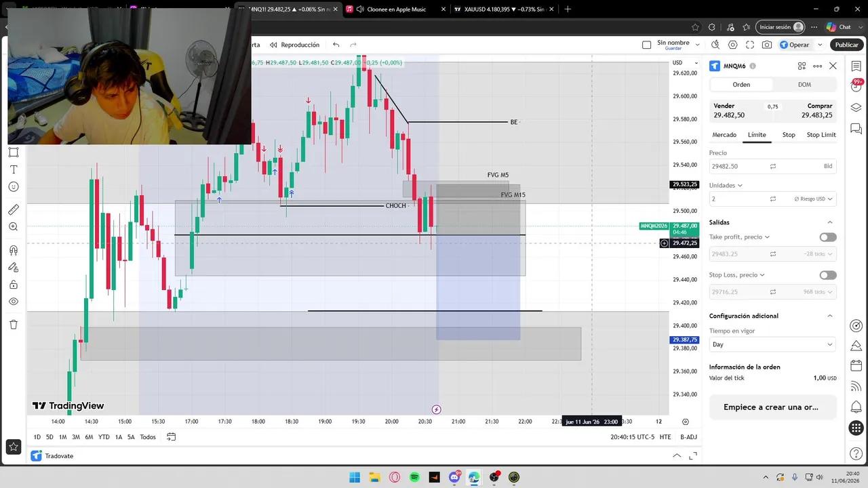The height and width of the screenshot is (488, 868).
Task: Open the products grid menu icon
Action: (x=856, y=428)
